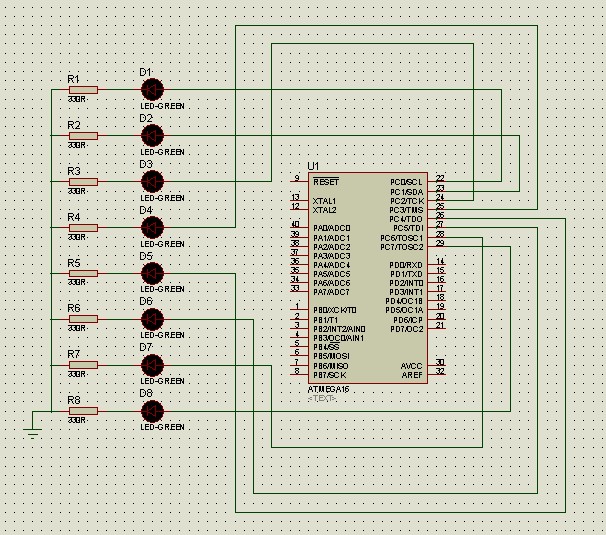Click the PC6/TOSC1 pin label
This screenshot has width=606, height=535.
402,238
